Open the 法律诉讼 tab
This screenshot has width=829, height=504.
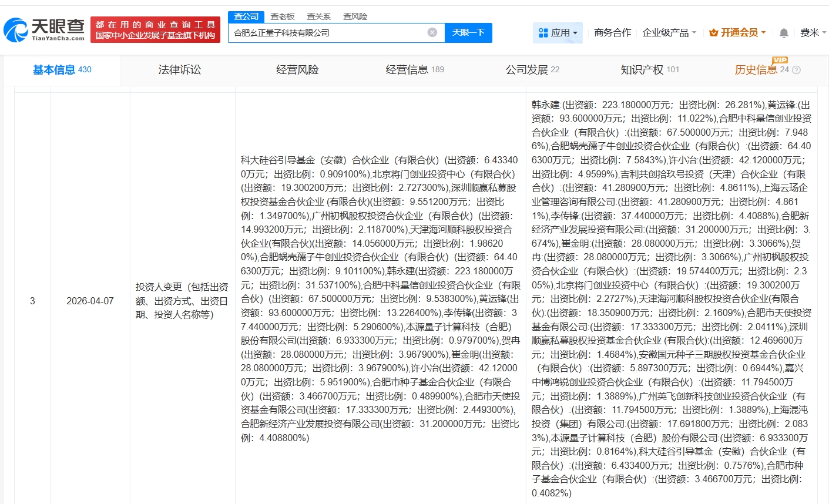point(180,70)
